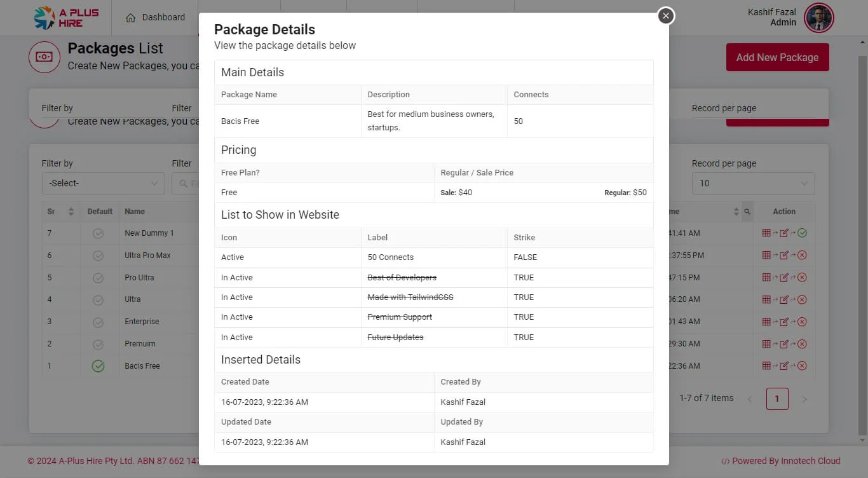The image size is (868, 478).
Task: Open the Filter by -Select- dropdown
Action: [x=103, y=183]
